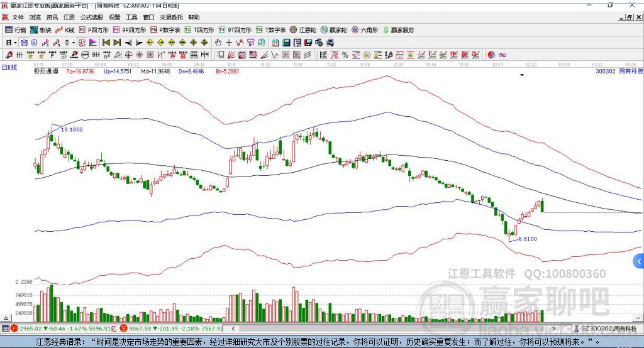Click the 6.5100 low price label
Image resolution: width=644 pixels, height=348 pixels.
[x=528, y=239]
